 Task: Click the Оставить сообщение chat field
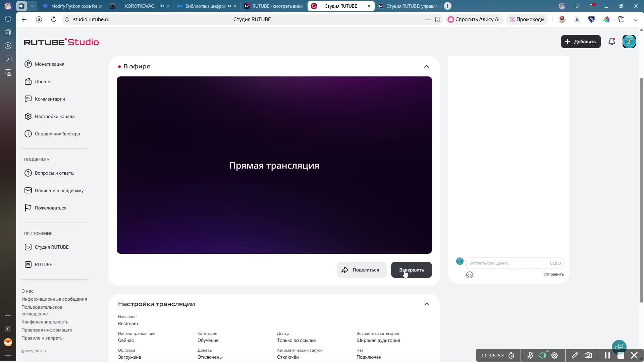point(506,263)
